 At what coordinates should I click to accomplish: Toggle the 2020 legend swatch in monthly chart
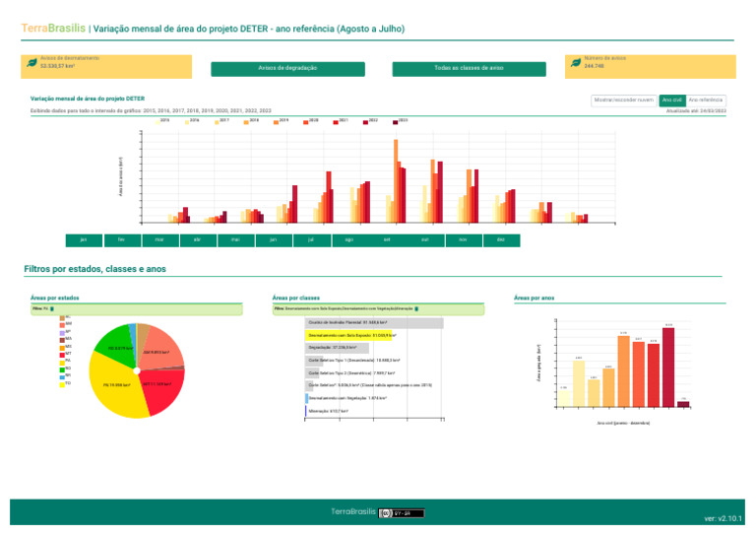point(306,122)
